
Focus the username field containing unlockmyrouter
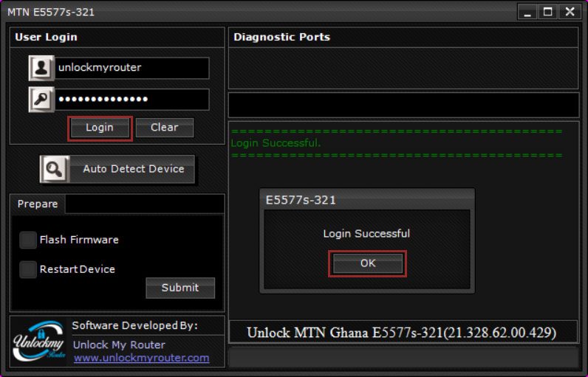point(132,68)
